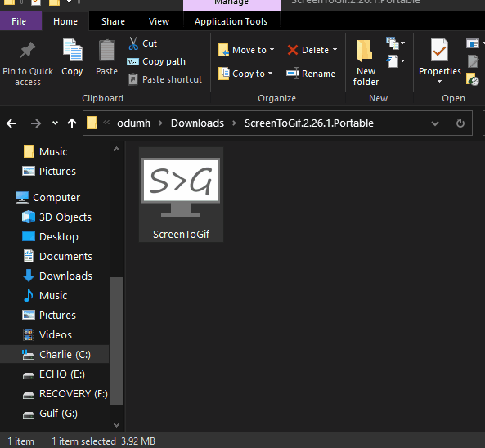Open the Copy to dropdown

(x=245, y=74)
